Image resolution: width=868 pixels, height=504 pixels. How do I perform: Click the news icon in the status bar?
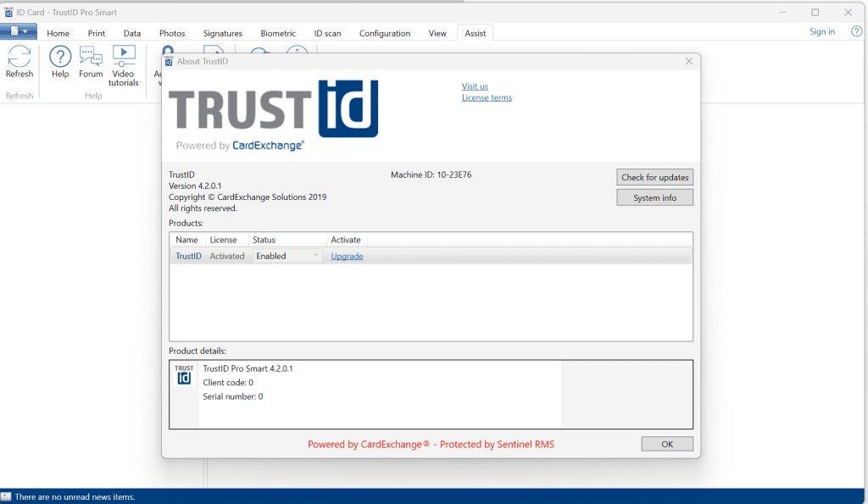pos(6,497)
